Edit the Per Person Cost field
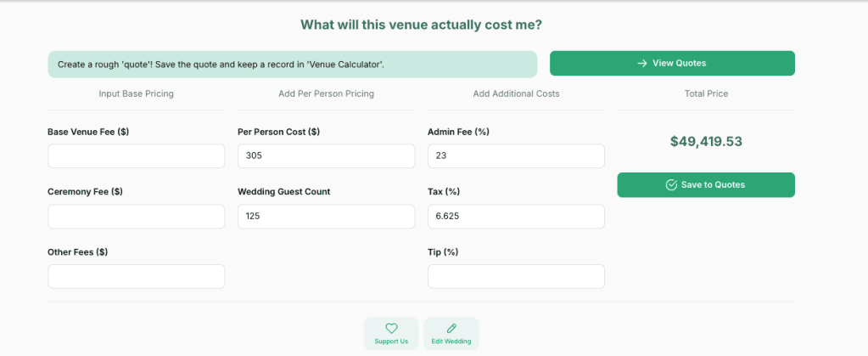The height and width of the screenshot is (356, 868). [x=327, y=156]
